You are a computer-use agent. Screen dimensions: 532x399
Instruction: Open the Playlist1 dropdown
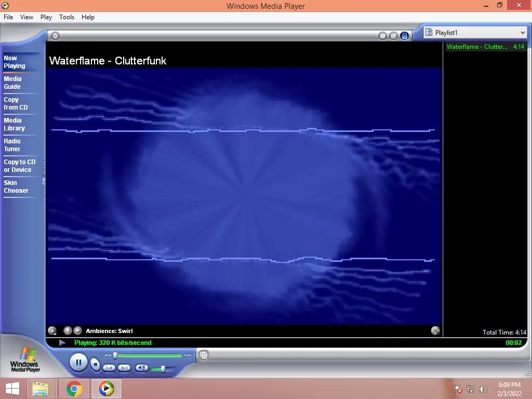click(x=475, y=33)
